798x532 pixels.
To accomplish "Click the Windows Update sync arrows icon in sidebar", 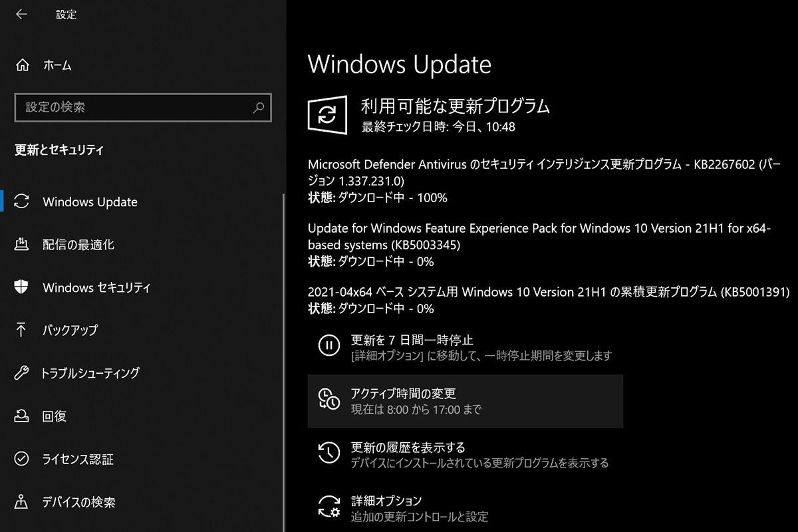I will click(x=22, y=201).
